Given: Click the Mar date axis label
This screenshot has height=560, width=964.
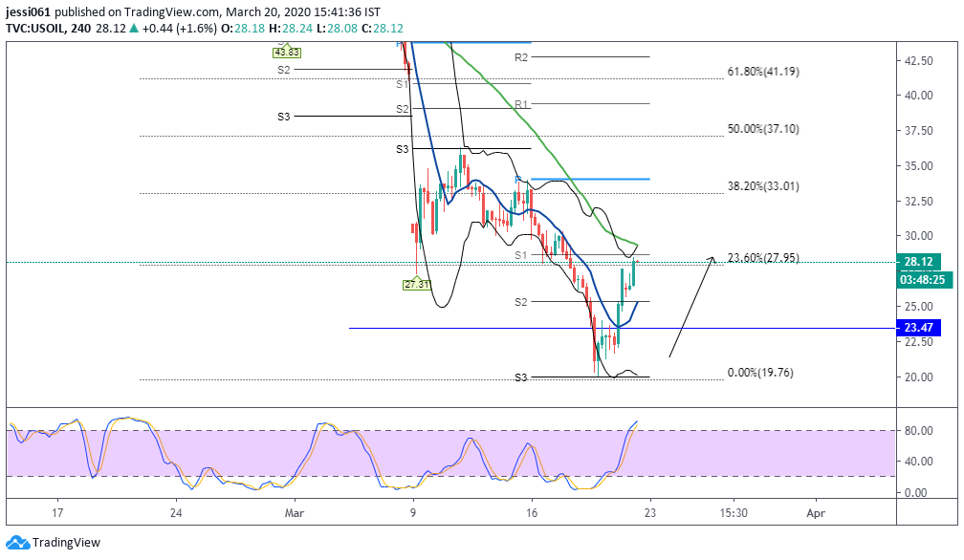Looking at the screenshot, I should click(295, 513).
